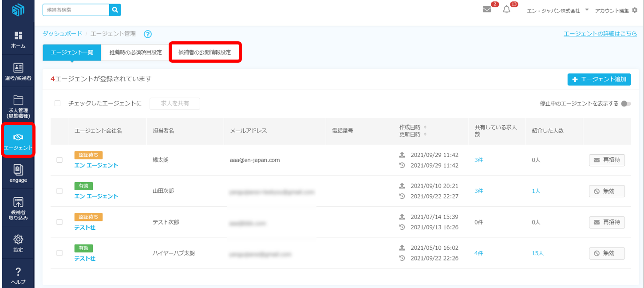Image resolution: width=644 pixels, height=288 pixels.
Task: Click the エージェント追加 button
Action: [599, 80]
